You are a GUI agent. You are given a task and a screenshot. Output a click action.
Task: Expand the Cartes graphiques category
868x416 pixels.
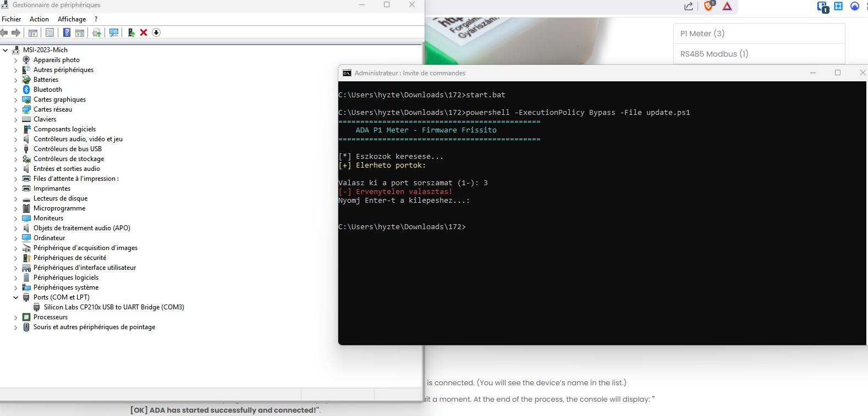15,99
